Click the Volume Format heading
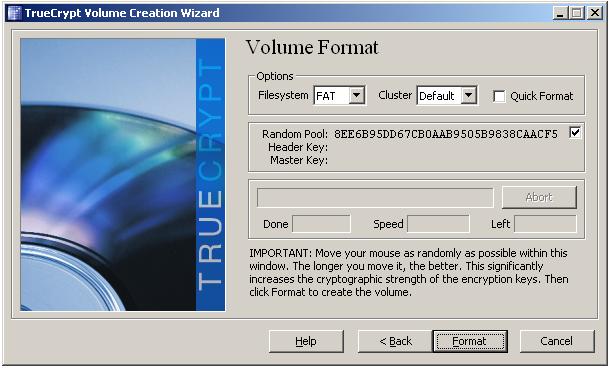The width and height of the screenshot is (611, 368). point(312,48)
